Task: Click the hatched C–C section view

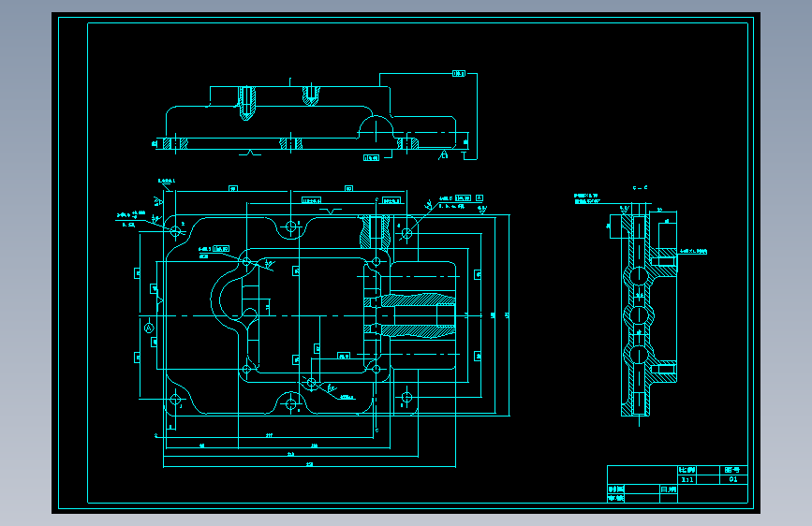Action: pyautogui.click(x=649, y=314)
